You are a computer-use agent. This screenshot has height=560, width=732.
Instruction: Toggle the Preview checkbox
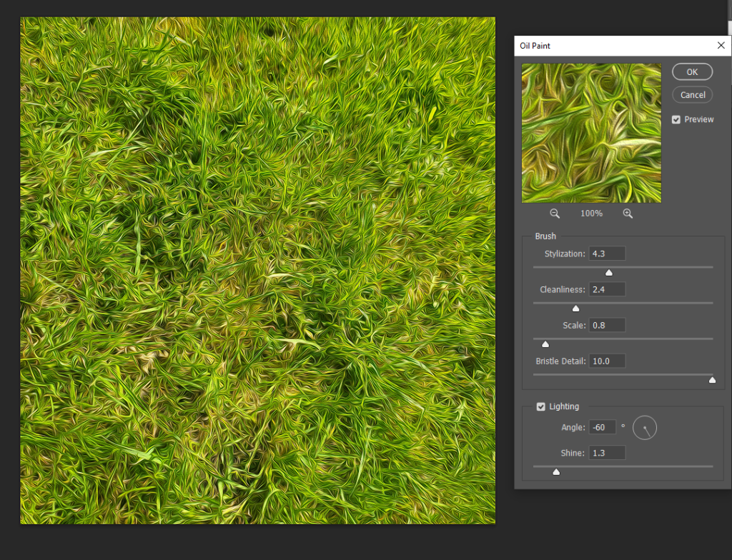(676, 120)
